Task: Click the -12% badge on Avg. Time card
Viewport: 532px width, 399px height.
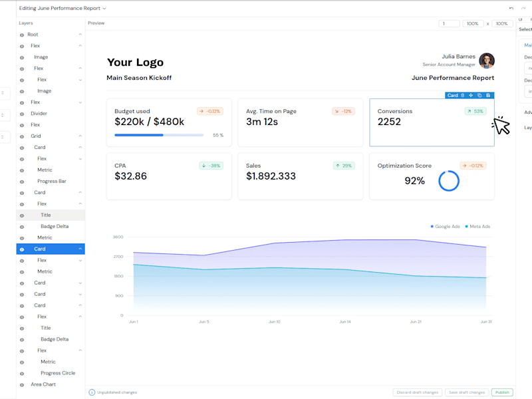Action: pyautogui.click(x=343, y=111)
